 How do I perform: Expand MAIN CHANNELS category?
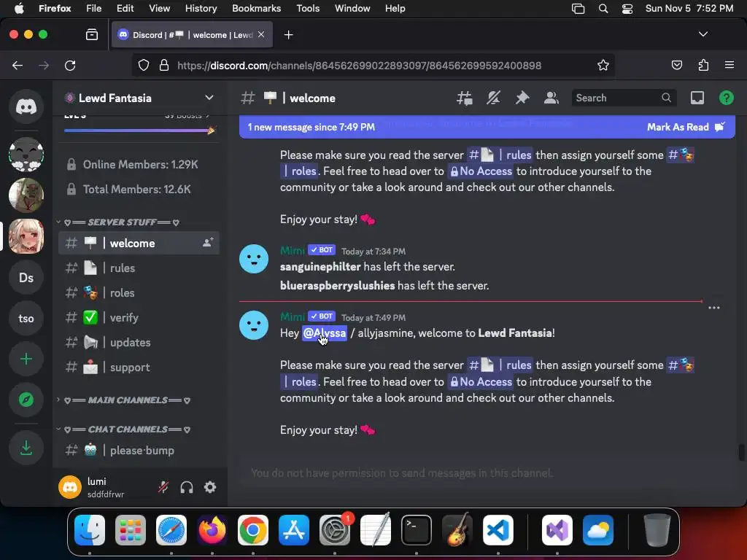coord(124,400)
